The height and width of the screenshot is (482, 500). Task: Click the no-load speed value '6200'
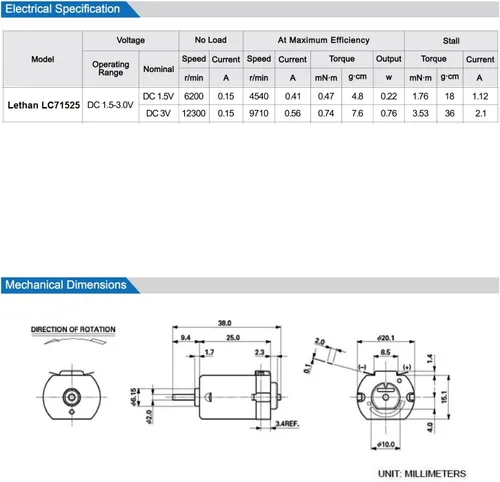click(x=194, y=96)
